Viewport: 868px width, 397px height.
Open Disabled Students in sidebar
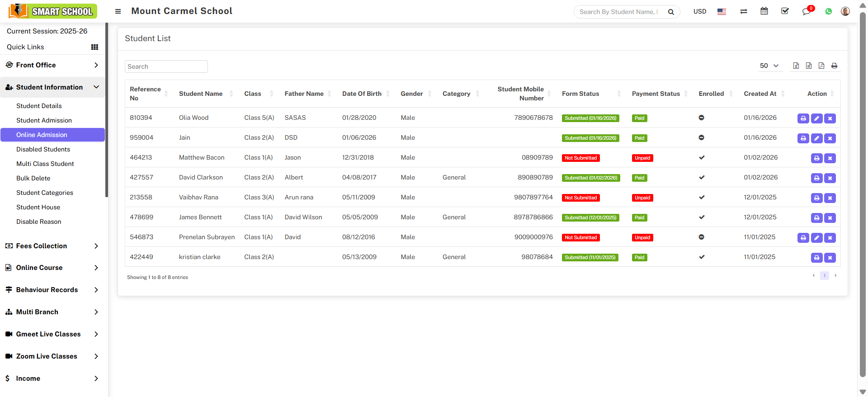pos(43,149)
